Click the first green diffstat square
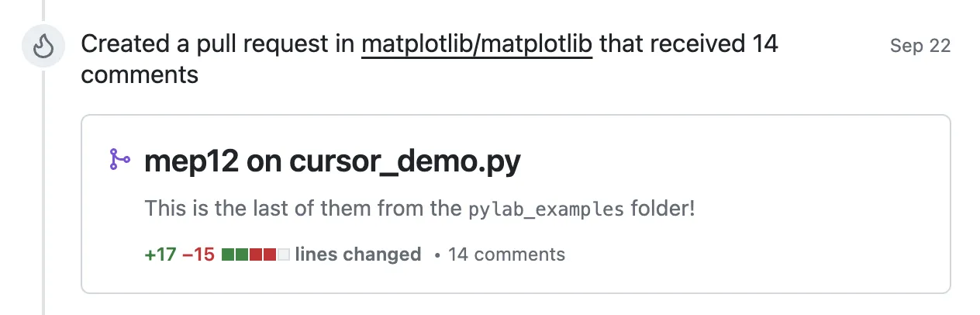Image resolution: width=980 pixels, height=315 pixels. [228, 254]
